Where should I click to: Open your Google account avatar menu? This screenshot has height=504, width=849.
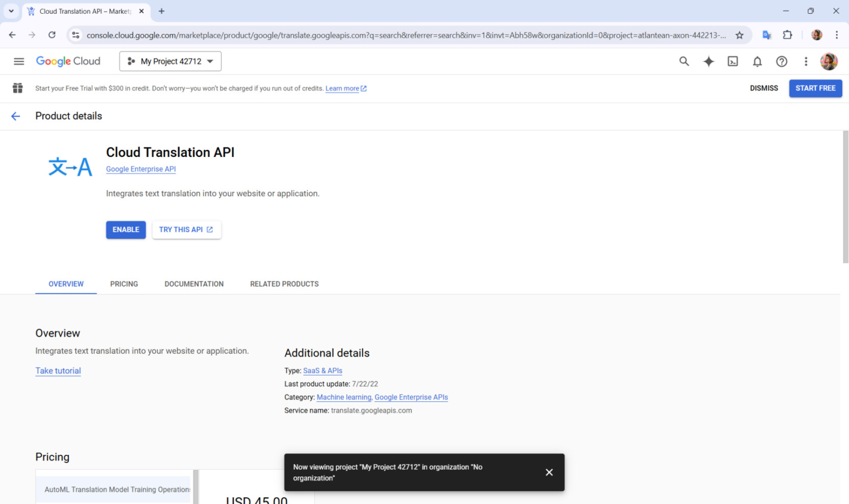tap(829, 61)
